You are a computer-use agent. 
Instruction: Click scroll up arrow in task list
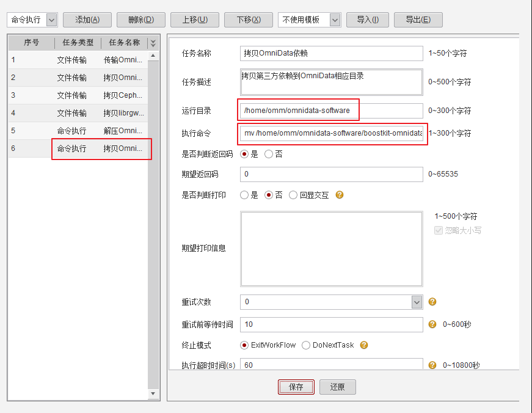(153, 56)
